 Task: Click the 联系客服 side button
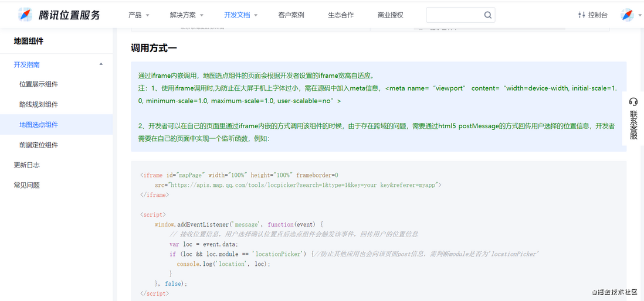(633, 118)
